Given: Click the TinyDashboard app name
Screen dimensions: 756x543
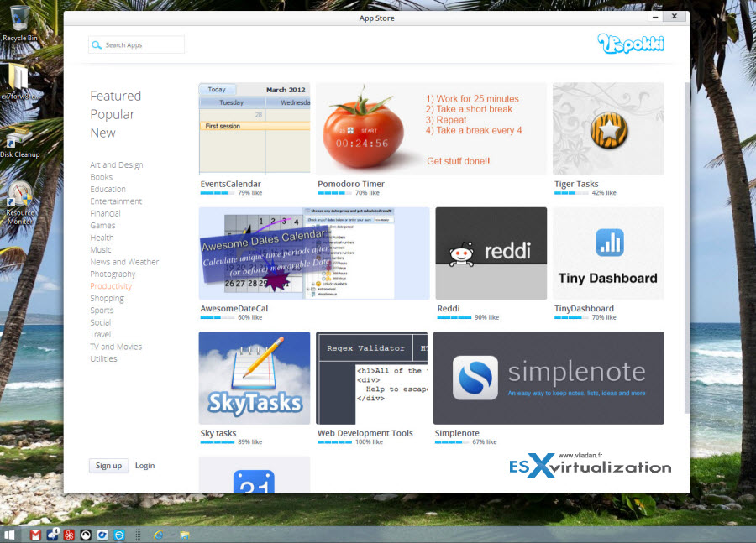Looking at the screenshot, I should (584, 308).
